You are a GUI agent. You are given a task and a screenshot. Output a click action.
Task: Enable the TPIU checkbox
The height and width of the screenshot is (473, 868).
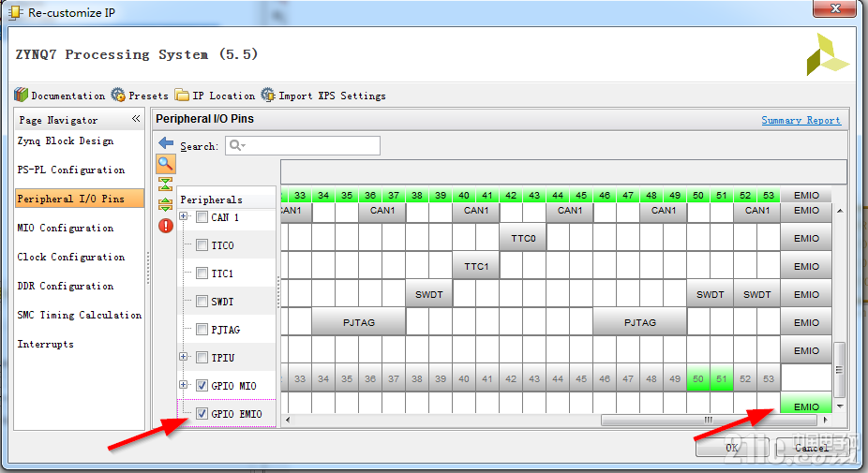coord(202,358)
